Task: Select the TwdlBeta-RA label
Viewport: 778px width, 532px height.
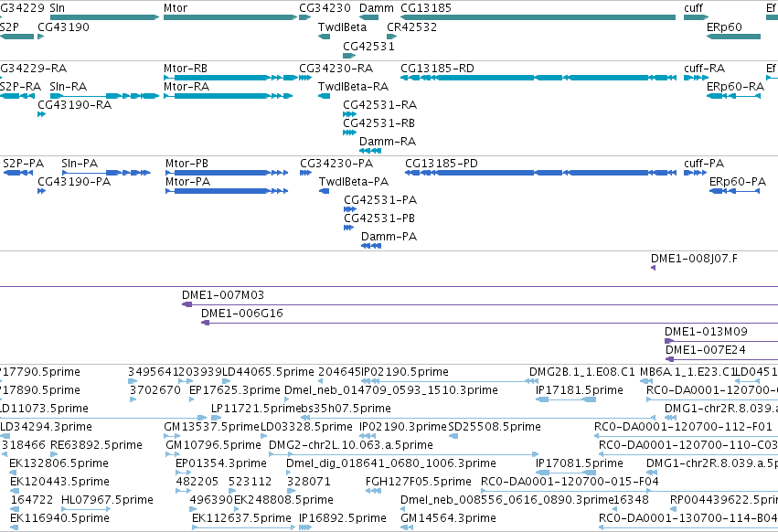Action: 353,86
